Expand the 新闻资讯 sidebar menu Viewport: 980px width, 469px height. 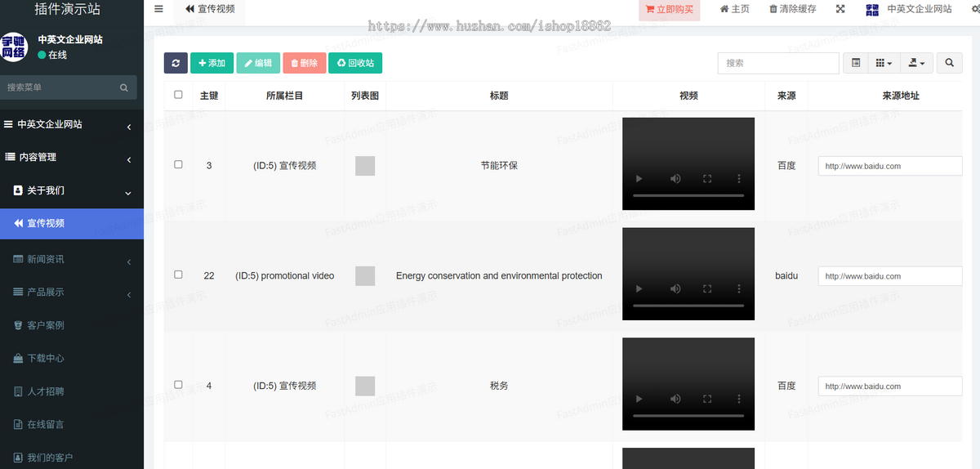tap(72, 259)
